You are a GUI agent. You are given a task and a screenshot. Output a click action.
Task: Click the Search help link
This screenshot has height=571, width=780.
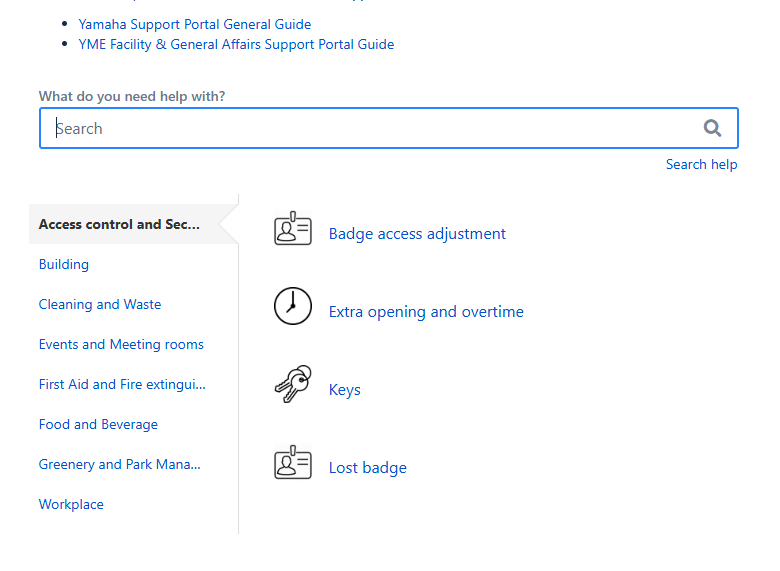point(701,165)
